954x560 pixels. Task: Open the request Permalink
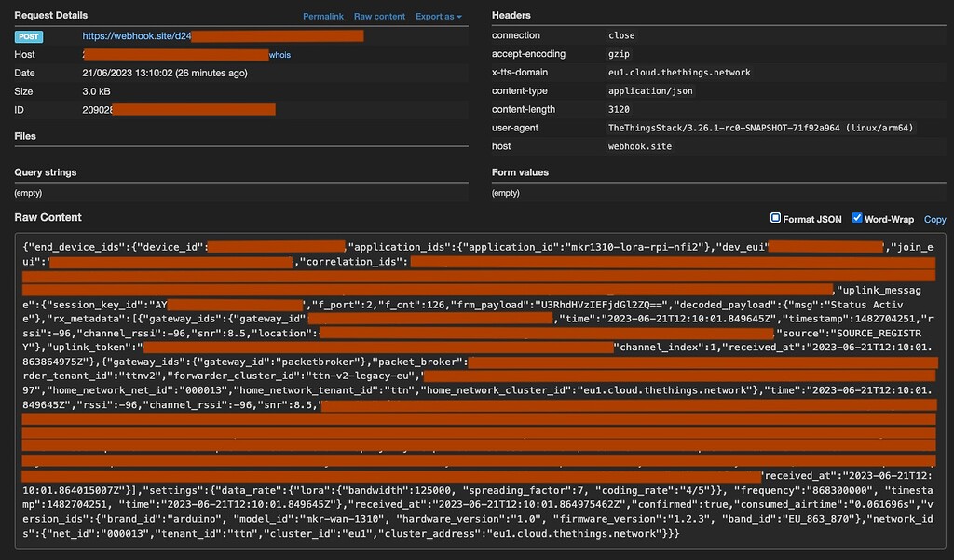click(322, 16)
